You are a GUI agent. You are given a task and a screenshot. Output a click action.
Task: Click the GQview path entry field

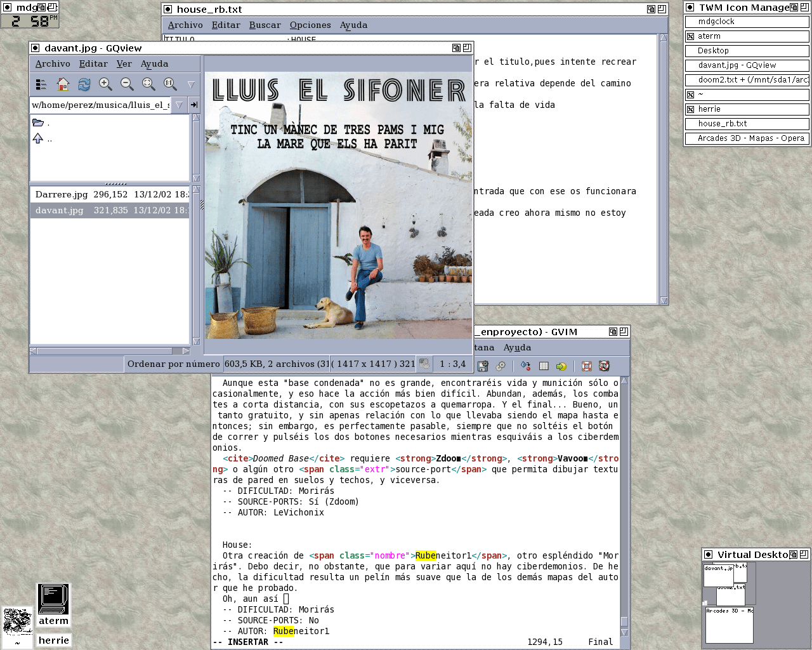101,105
